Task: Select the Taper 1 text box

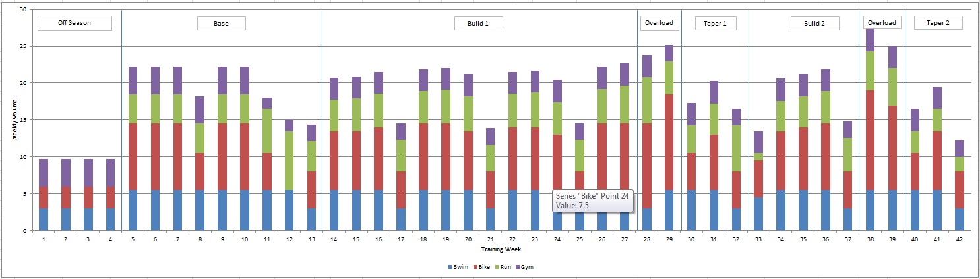Action: click(x=715, y=23)
